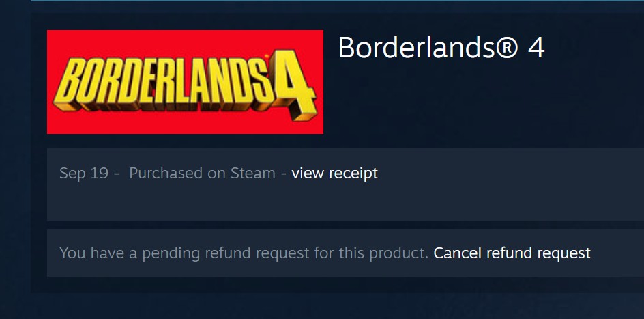Click the Purchased on Steam text

pos(202,173)
